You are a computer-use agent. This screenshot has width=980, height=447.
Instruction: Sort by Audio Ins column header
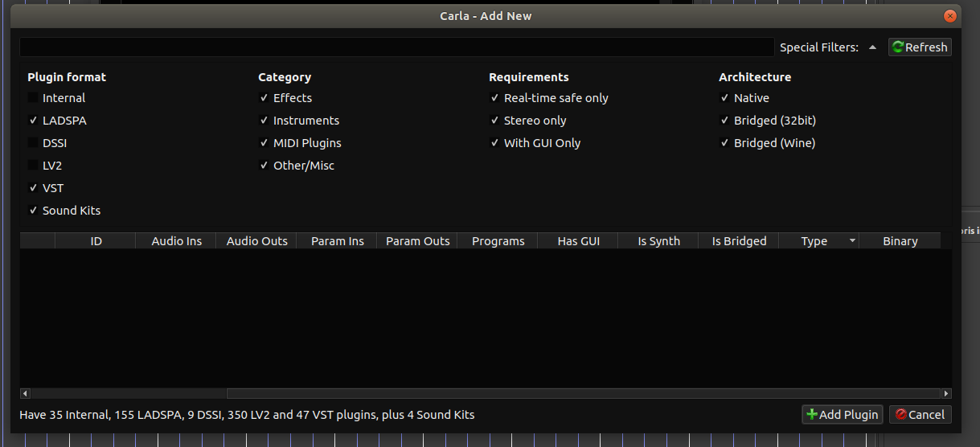coord(176,241)
